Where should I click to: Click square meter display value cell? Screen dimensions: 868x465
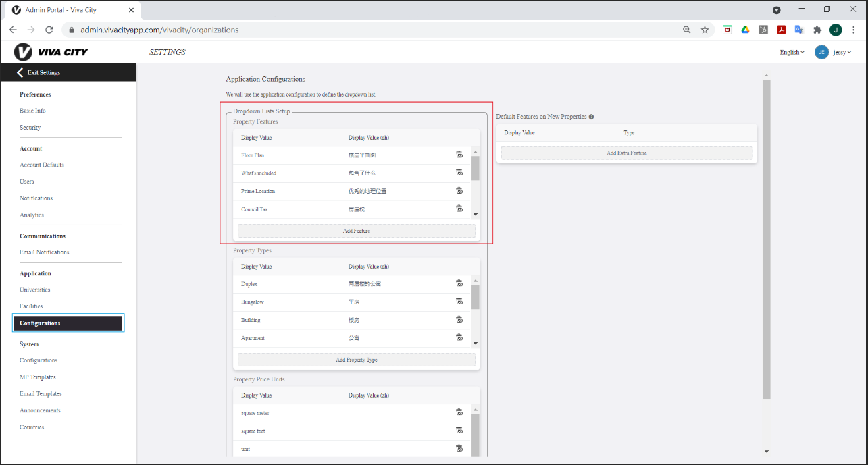(255, 413)
